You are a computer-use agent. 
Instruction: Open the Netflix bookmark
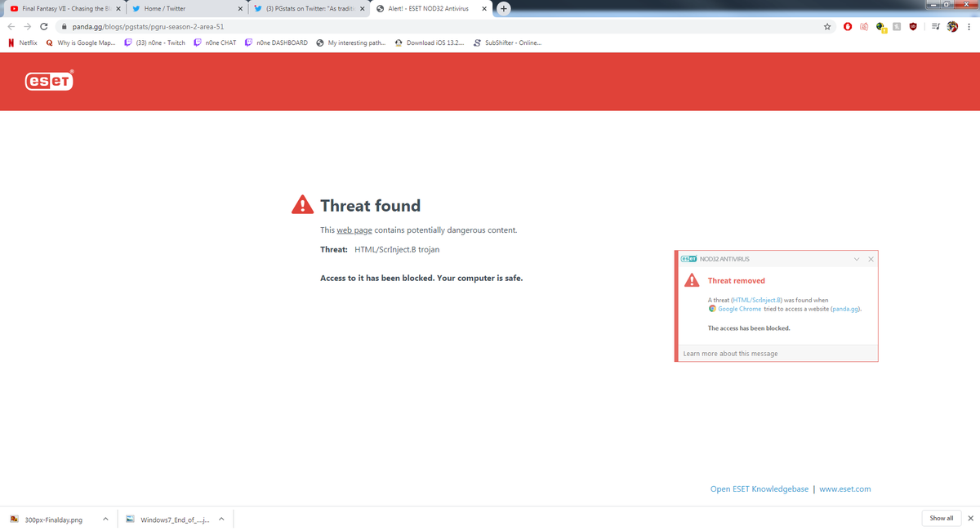pyautogui.click(x=23, y=42)
